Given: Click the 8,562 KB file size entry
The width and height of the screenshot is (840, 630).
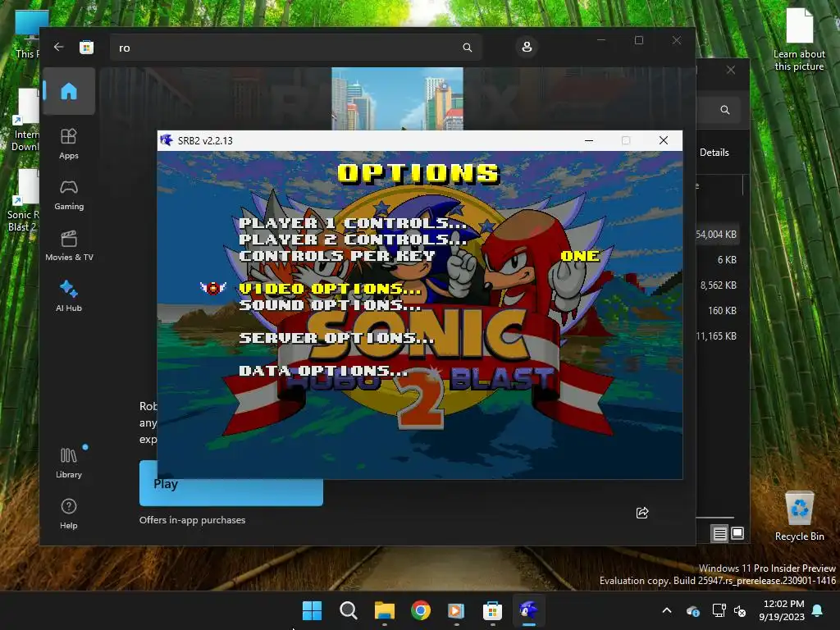Looking at the screenshot, I should click(718, 285).
